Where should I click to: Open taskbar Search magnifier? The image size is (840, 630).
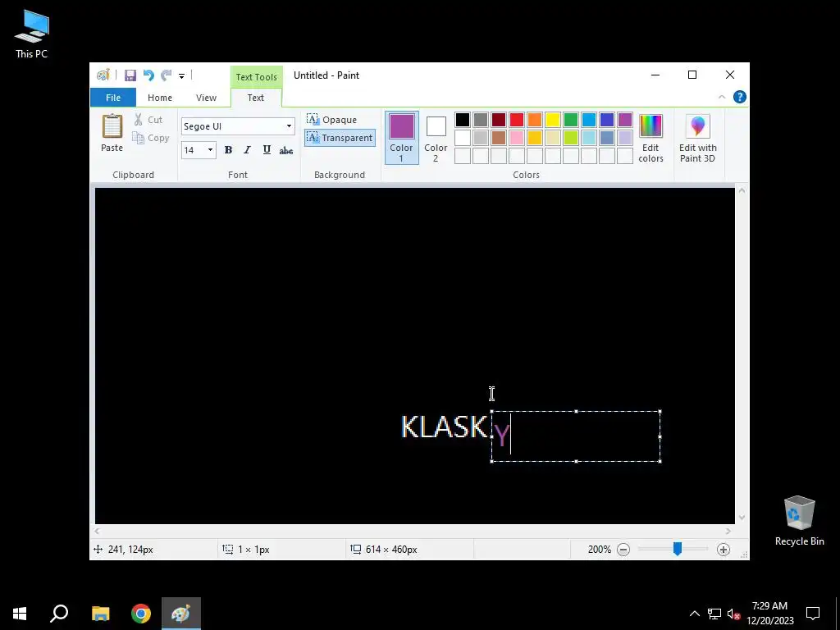pyautogui.click(x=59, y=614)
